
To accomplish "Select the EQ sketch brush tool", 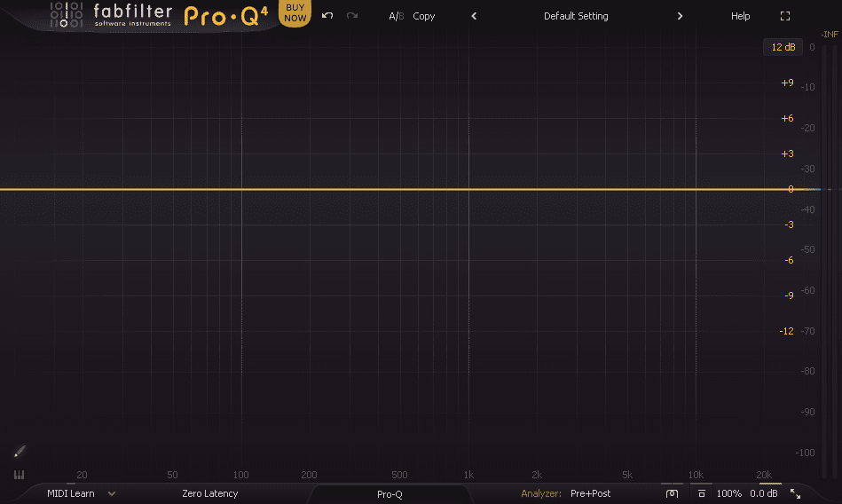I will [20, 452].
